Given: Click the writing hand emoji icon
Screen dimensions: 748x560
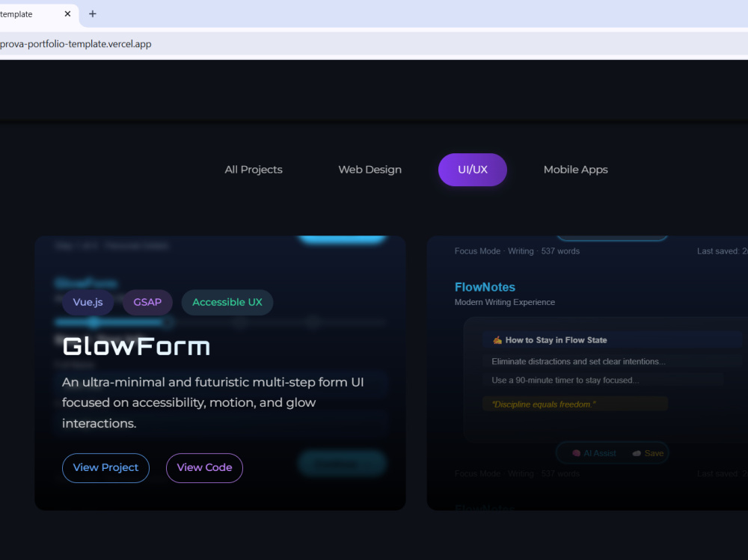Looking at the screenshot, I should click(497, 340).
